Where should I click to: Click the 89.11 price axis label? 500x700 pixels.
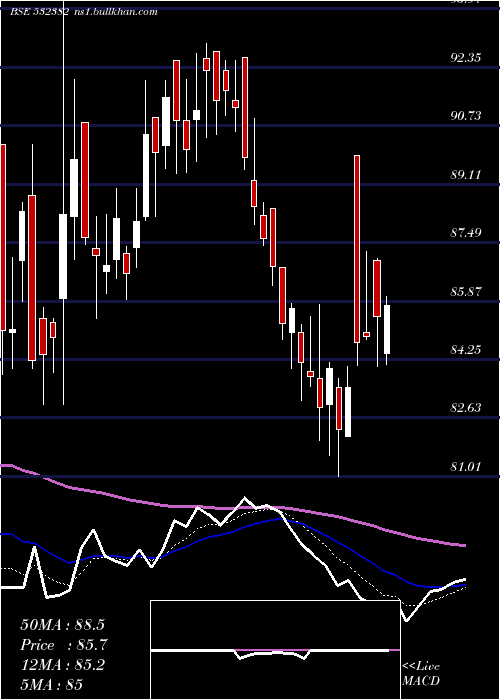[466, 175]
